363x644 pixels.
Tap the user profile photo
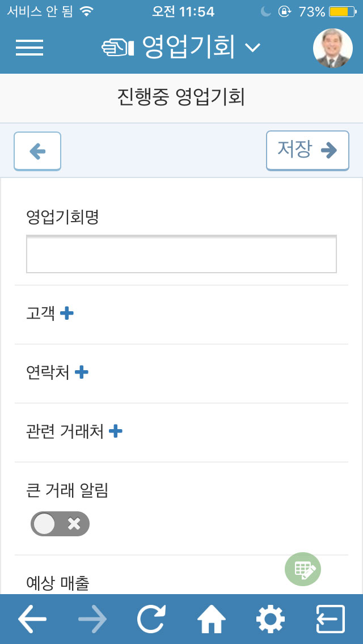pyautogui.click(x=332, y=48)
